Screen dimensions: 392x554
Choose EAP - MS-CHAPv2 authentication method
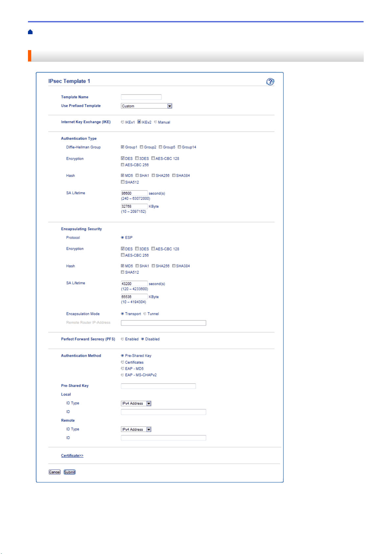pos(122,375)
